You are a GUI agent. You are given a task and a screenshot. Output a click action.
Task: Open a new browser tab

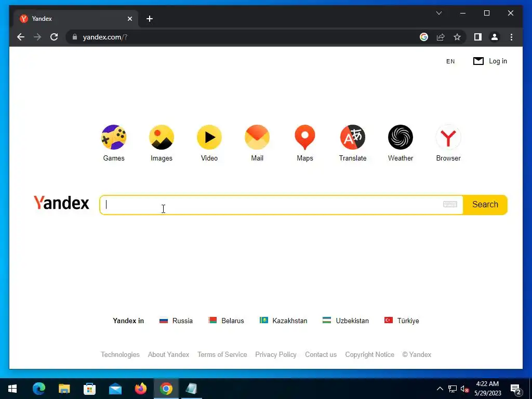click(150, 19)
